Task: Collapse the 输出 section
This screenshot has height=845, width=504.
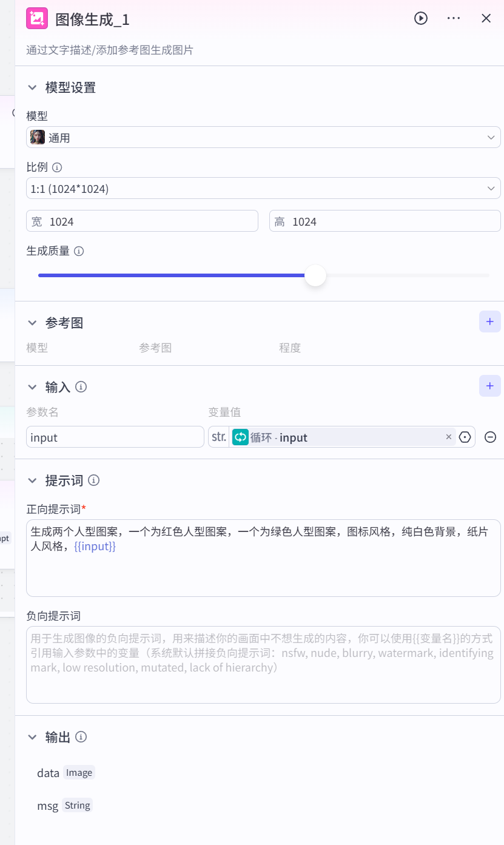Action: pos(32,736)
